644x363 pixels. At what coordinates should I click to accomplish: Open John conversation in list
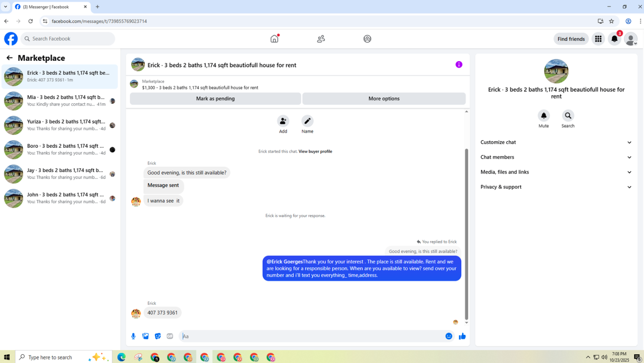pyautogui.click(x=60, y=198)
